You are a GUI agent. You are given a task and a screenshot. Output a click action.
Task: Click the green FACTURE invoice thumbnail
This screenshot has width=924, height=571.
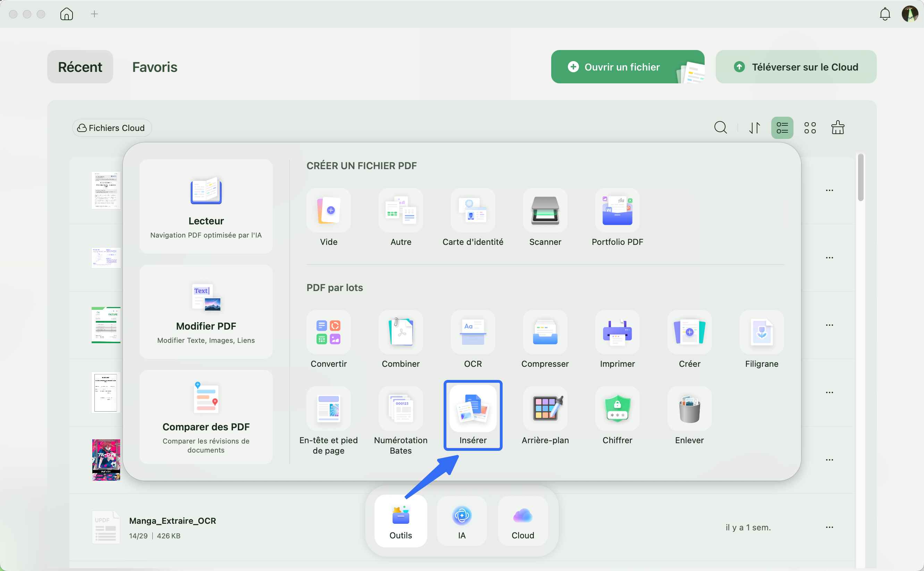point(106,325)
